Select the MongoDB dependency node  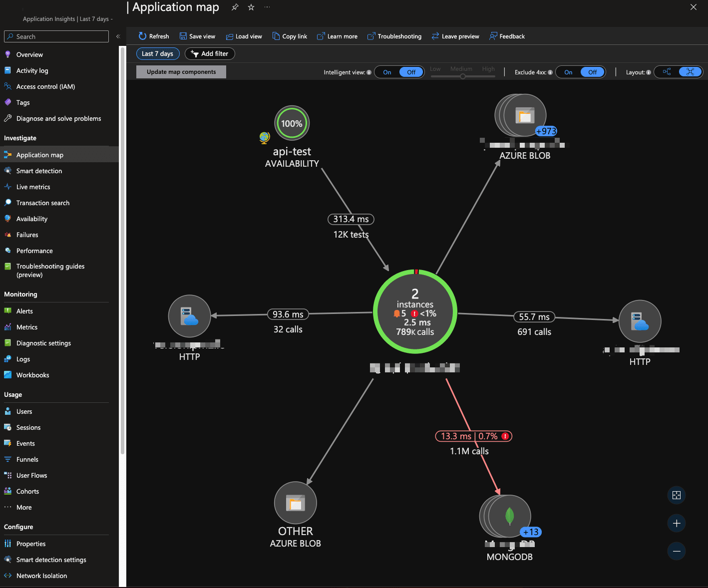[x=506, y=516]
